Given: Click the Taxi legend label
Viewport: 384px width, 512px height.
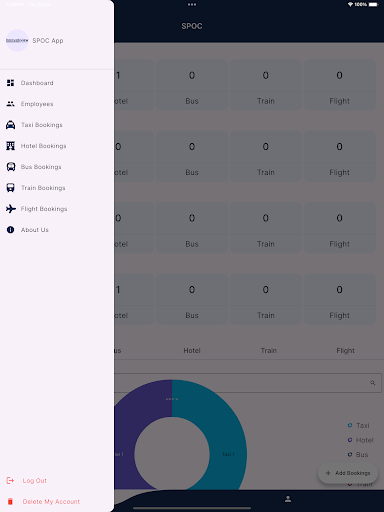Looking at the screenshot, I should [x=363, y=425].
